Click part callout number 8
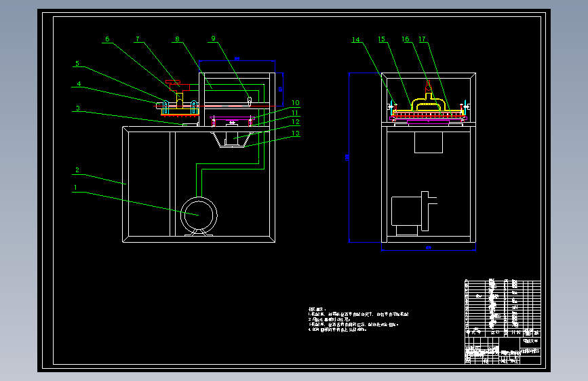The height and width of the screenshot is (381, 588). pyautogui.click(x=178, y=39)
